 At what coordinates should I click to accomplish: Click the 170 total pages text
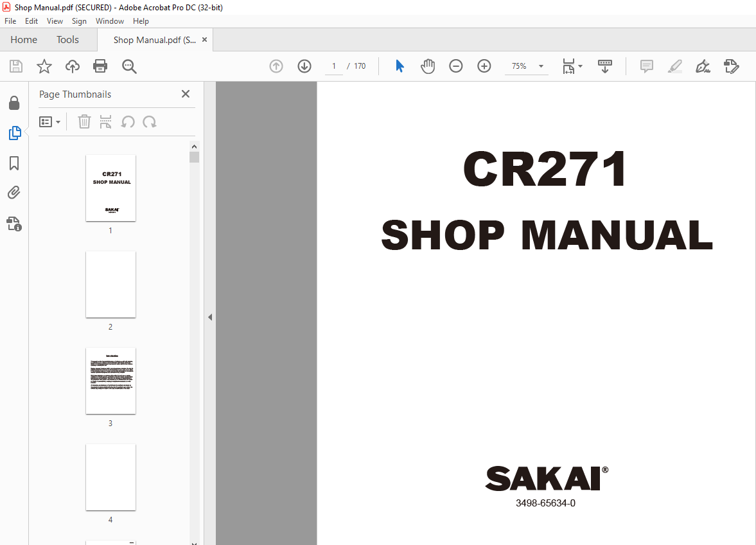coord(360,66)
